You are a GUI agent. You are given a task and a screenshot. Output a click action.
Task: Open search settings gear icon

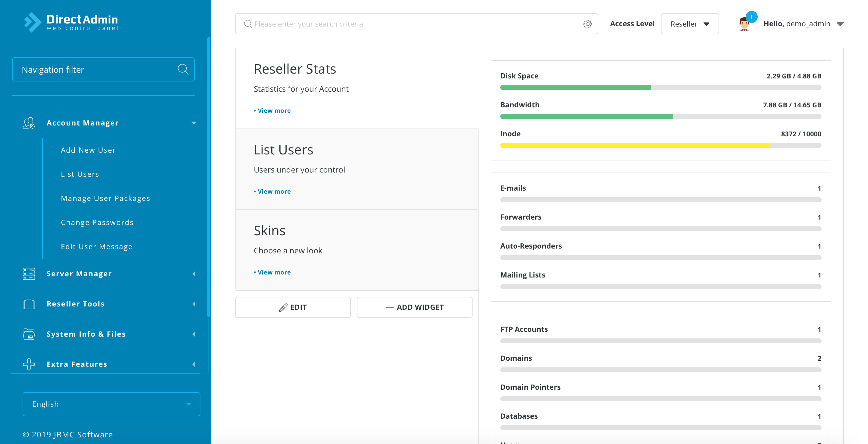coord(587,24)
